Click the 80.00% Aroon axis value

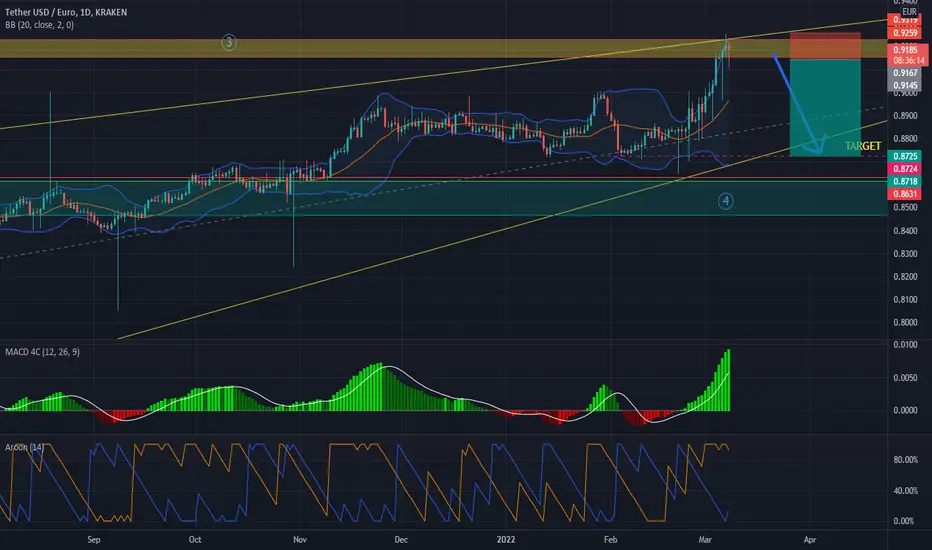coord(905,460)
